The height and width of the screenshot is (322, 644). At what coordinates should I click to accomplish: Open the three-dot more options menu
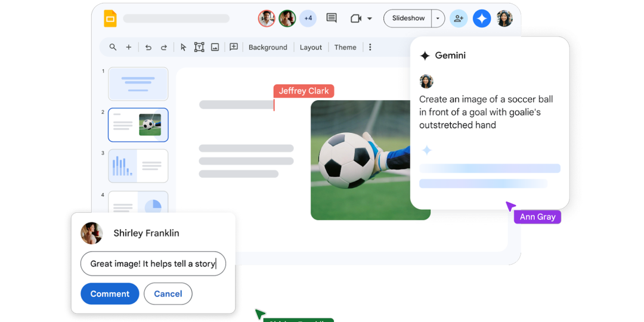point(370,47)
